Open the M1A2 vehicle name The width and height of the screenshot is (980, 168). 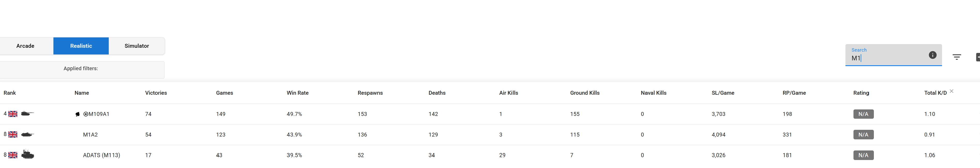pos(91,134)
